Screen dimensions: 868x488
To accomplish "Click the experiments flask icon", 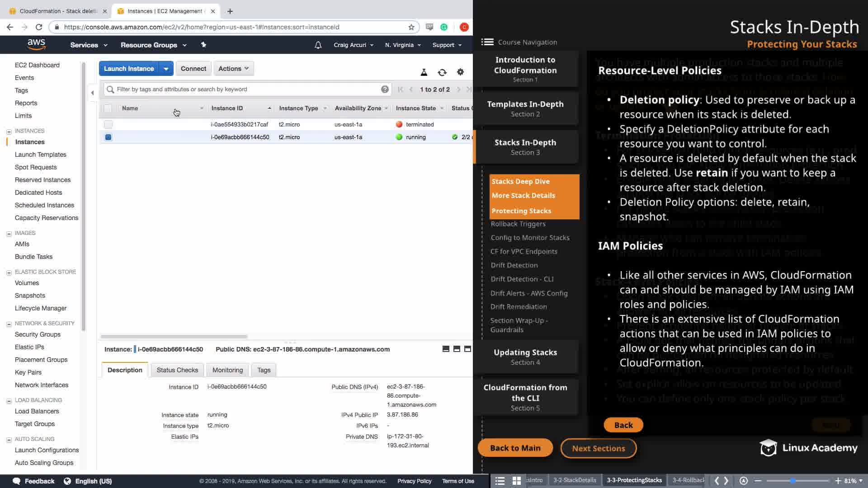I will (x=424, y=72).
